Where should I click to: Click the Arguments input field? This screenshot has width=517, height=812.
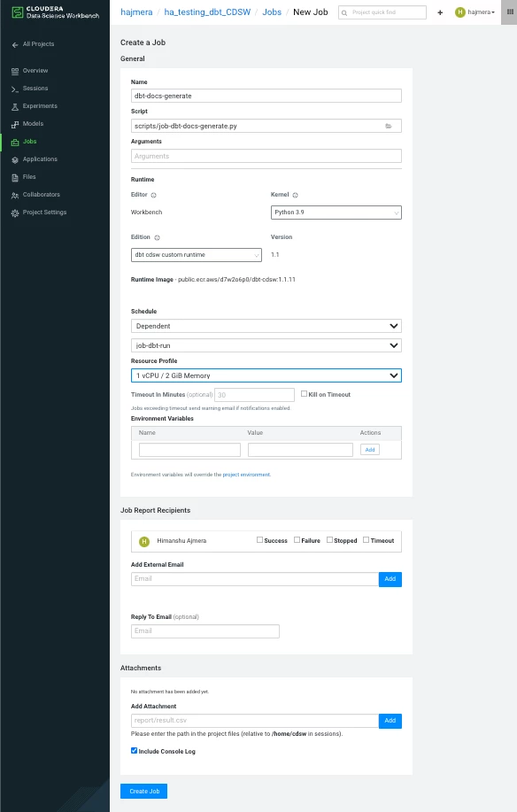pyautogui.click(x=266, y=156)
